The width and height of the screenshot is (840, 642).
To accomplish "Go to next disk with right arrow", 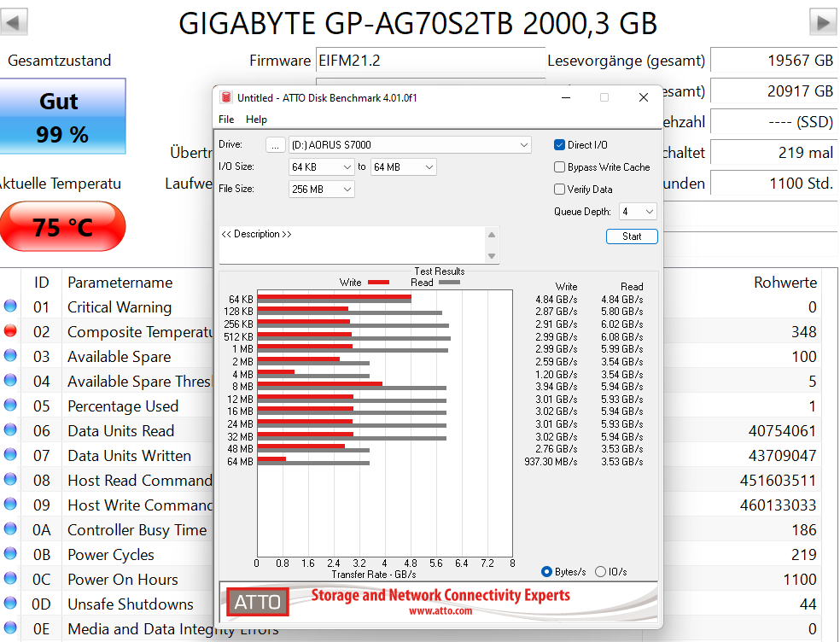I will [823, 22].
